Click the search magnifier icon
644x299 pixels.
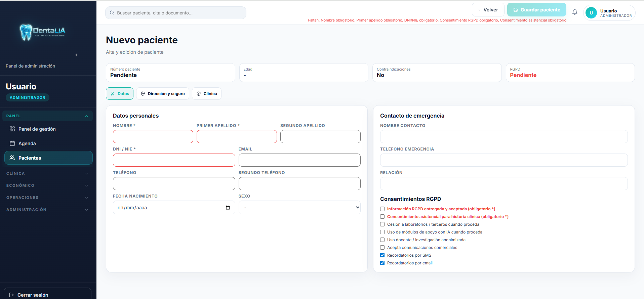point(112,13)
